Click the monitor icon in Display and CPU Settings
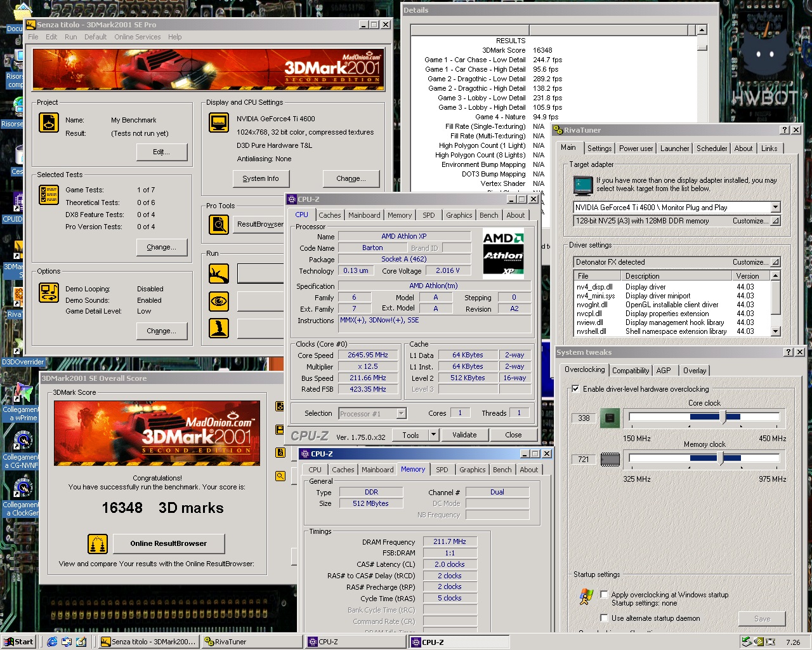Image resolution: width=812 pixels, height=650 pixels. tap(219, 122)
